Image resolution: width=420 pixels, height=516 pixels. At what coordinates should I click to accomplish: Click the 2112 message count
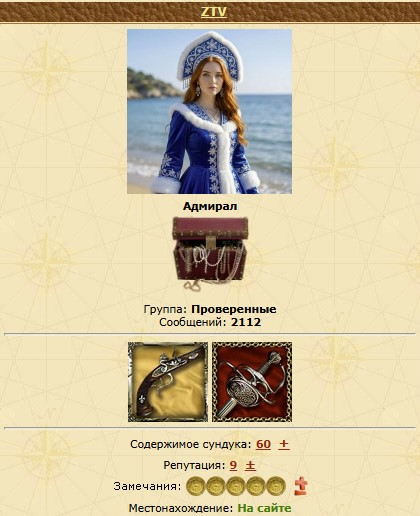point(246,322)
